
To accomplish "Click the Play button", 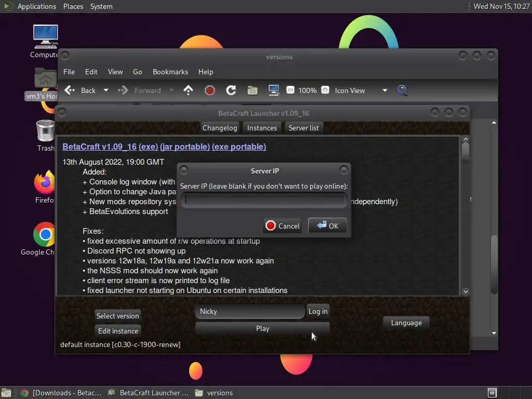I will 262,328.
